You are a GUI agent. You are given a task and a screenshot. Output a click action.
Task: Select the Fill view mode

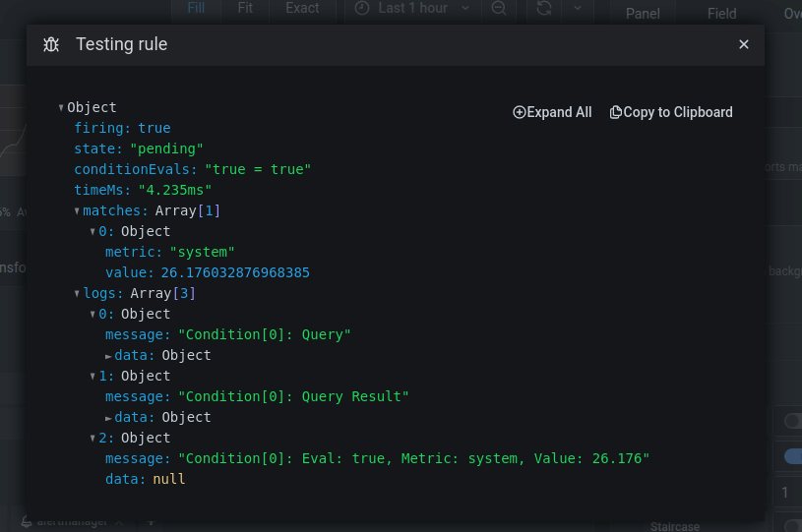(x=196, y=8)
